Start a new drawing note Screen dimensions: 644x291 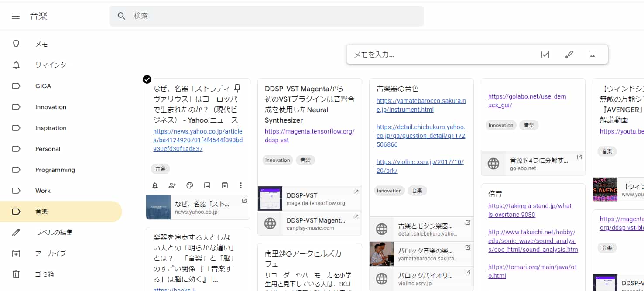click(x=569, y=54)
